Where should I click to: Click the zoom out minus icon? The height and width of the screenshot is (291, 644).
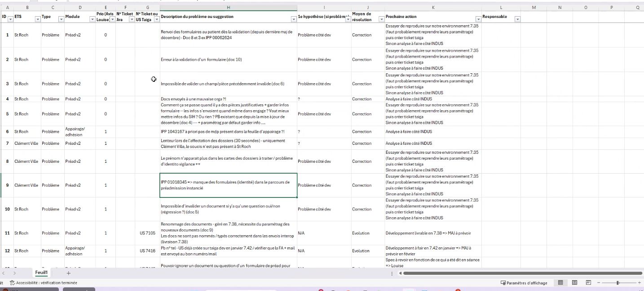(x=599, y=283)
